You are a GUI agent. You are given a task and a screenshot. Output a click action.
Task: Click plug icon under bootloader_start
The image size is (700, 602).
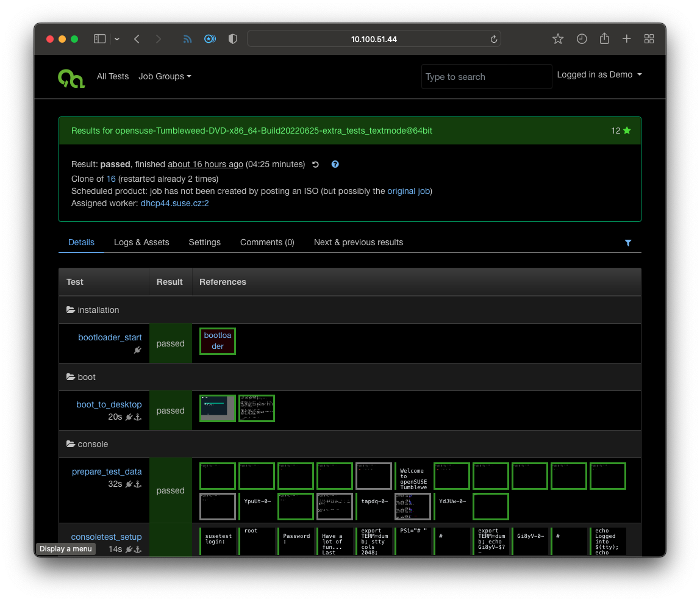tap(138, 350)
